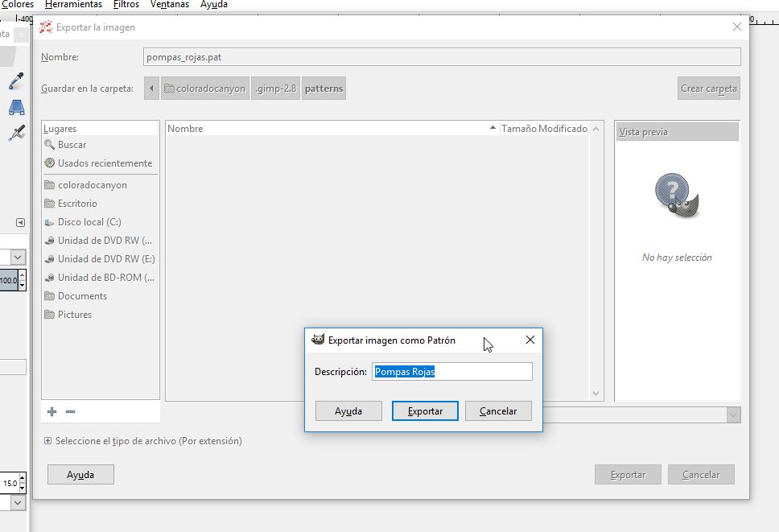Open the Ventanas menu

click(170, 5)
